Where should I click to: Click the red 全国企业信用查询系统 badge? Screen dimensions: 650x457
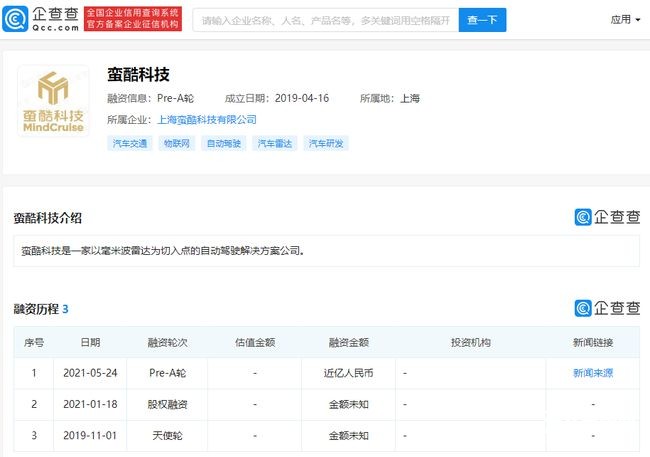point(133,18)
